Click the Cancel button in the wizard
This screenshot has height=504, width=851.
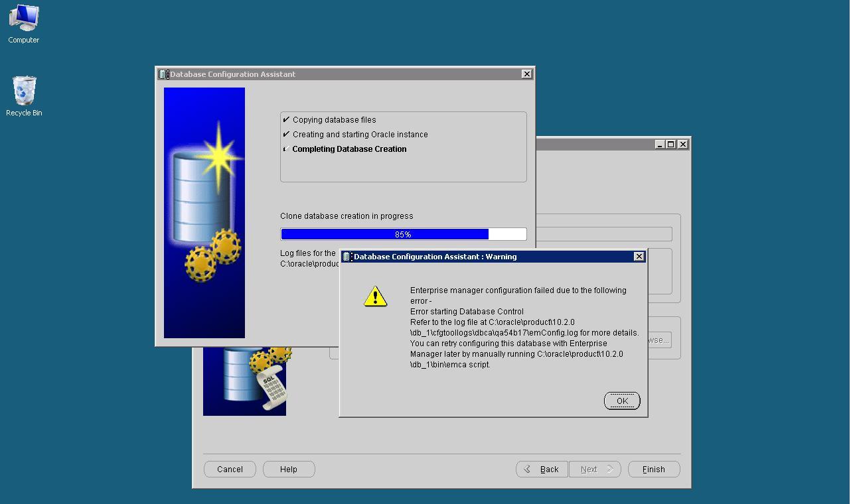(229, 470)
